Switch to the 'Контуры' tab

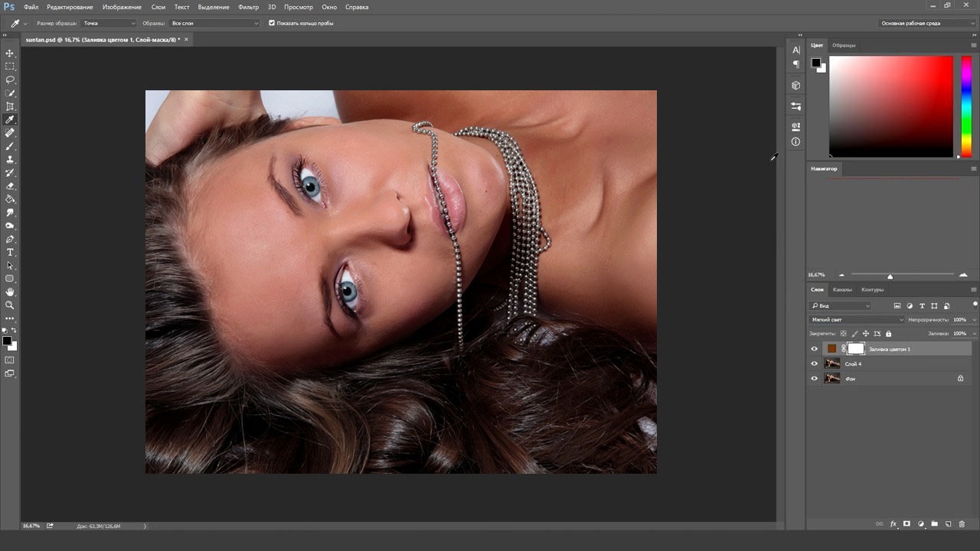(872, 289)
